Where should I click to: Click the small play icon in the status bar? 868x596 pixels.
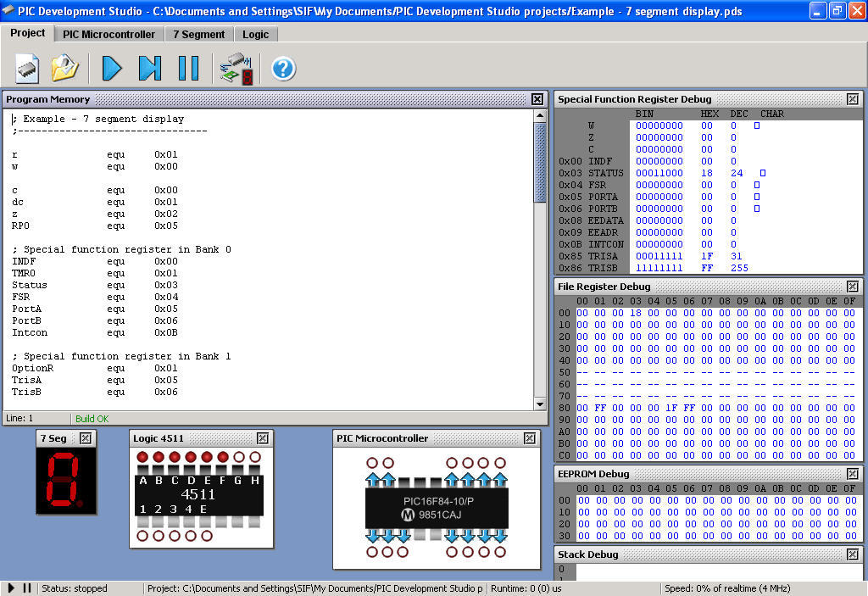(x=12, y=588)
